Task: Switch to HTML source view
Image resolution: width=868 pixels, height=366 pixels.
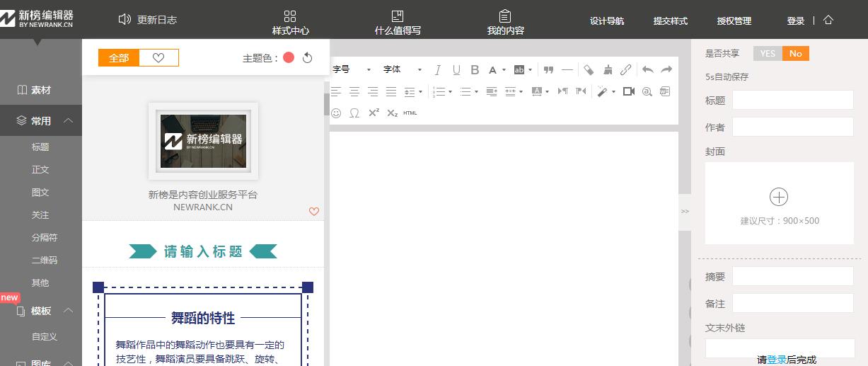Action: click(x=410, y=113)
